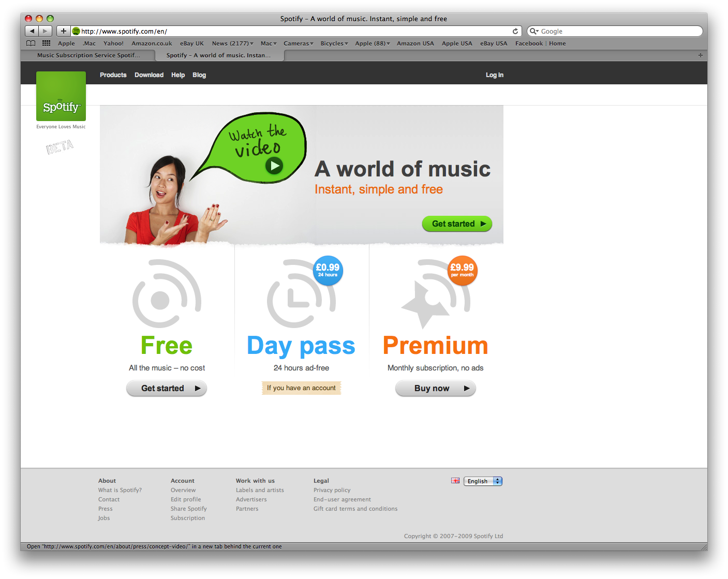This screenshot has width=728, height=579.
Task: Open Privacy policy link
Action: coord(332,490)
